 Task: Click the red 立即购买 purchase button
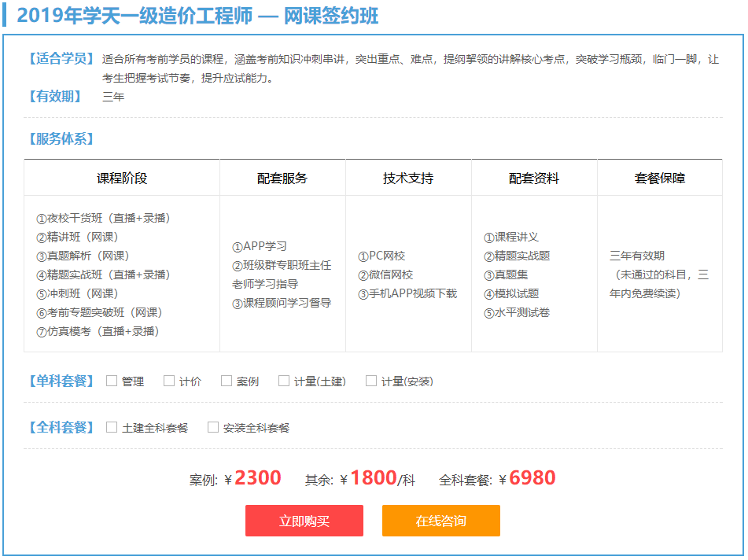304,520
